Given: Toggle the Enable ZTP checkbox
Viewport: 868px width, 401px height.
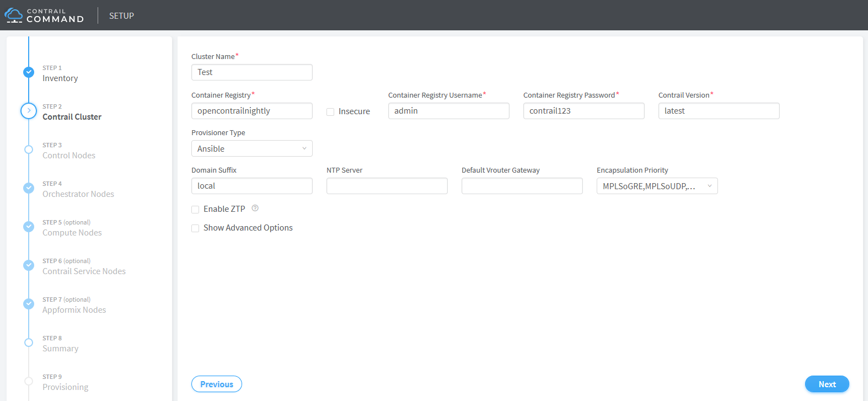Looking at the screenshot, I should [195, 210].
